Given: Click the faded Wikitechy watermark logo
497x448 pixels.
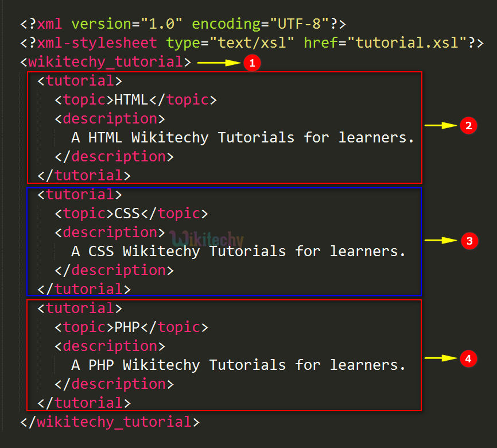Looking at the screenshot, I should [x=208, y=239].
